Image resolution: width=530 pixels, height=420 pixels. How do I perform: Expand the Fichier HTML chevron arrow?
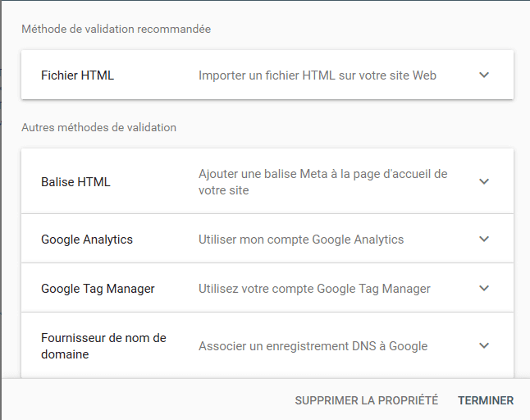[x=484, y=75]
